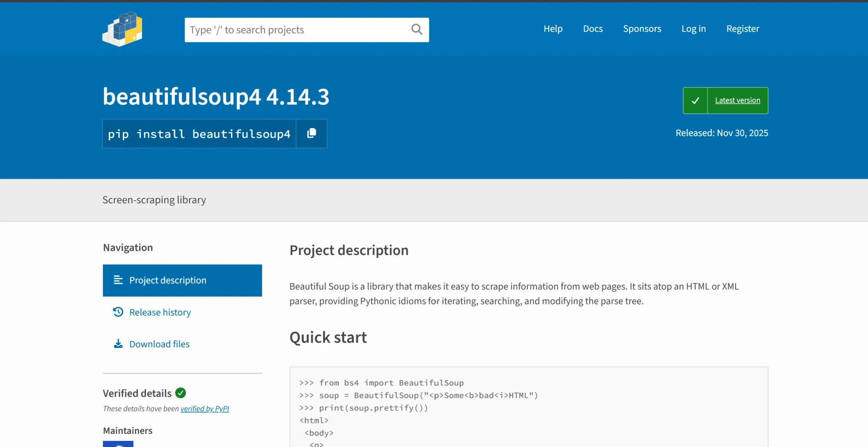Open the Docs link in header
The width and height of the screenshot is (868, 447).
coord(593,29)
